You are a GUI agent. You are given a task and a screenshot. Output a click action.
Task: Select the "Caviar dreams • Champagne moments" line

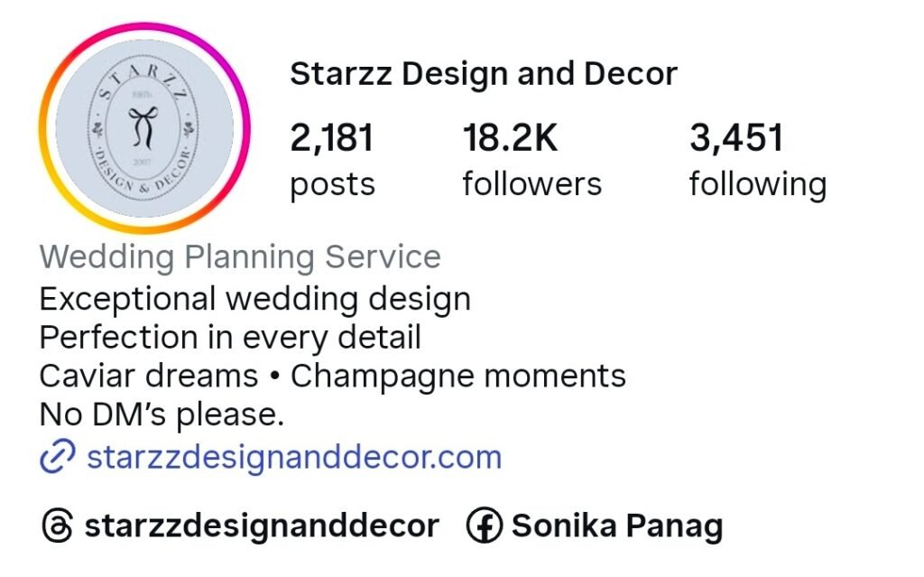(x=332, y=376)
